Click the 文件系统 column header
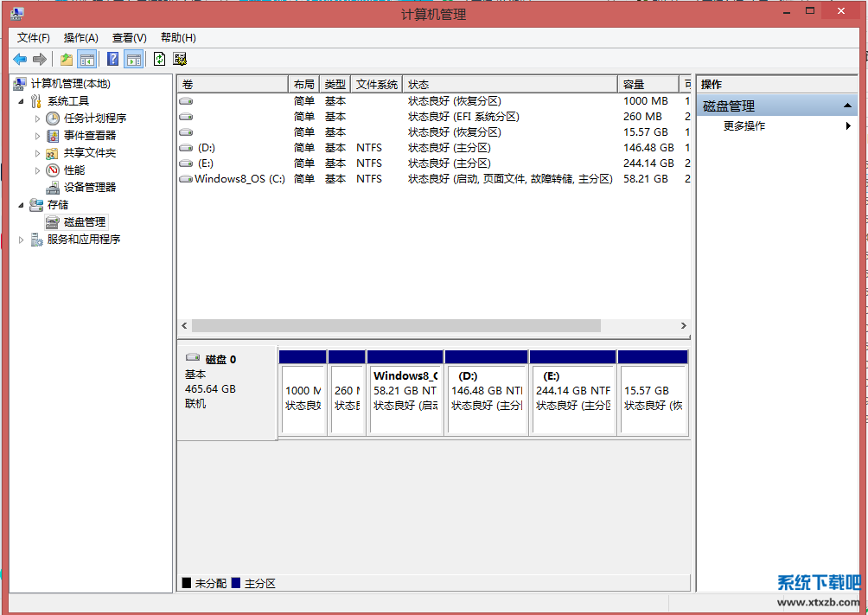Screen dimensions: 868x615 [x=377, y=84]
